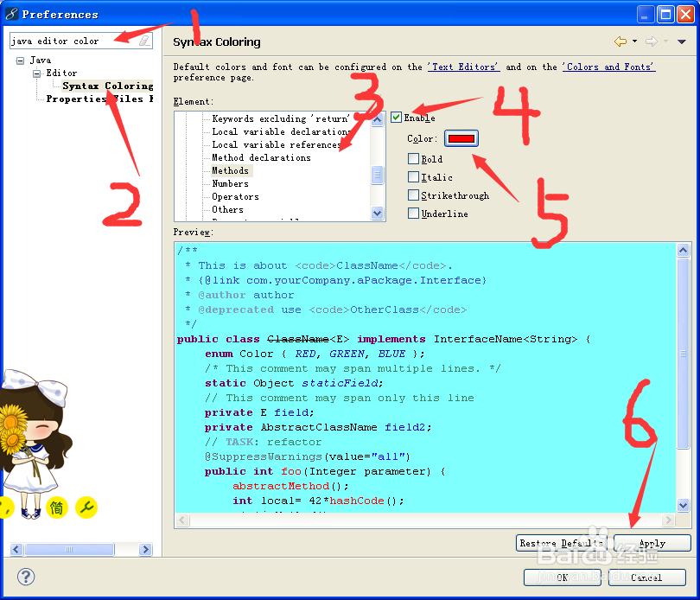Screen dimensions: 700x600
Task: Close the Preferences window
Action: pos(685,15)
